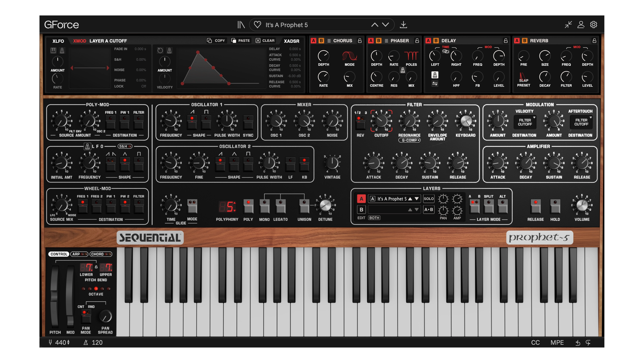Screen dimensions: 644x363
Task: Click the Delay metronome sync icon
Action: tap(435, 75)
